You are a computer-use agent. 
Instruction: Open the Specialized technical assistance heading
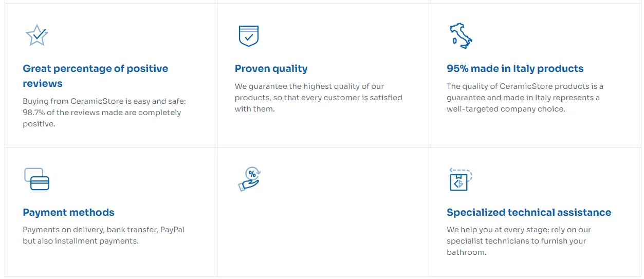[x=529, y=212]
